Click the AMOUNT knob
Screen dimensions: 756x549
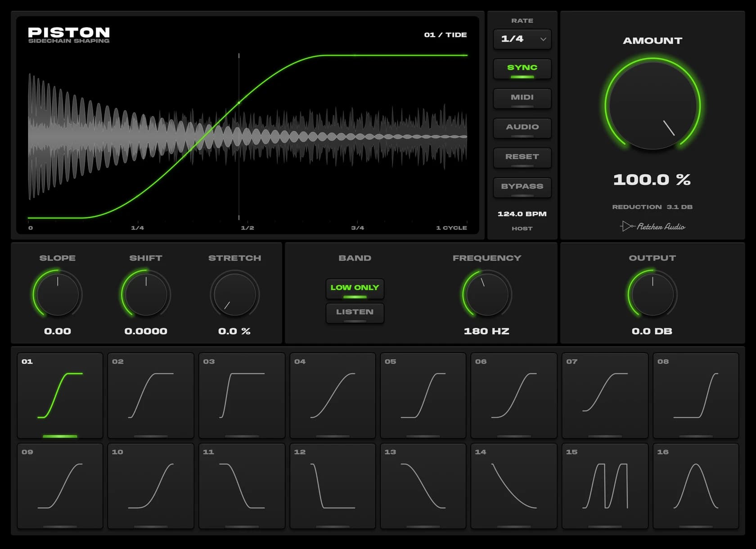tap(652, 106)
